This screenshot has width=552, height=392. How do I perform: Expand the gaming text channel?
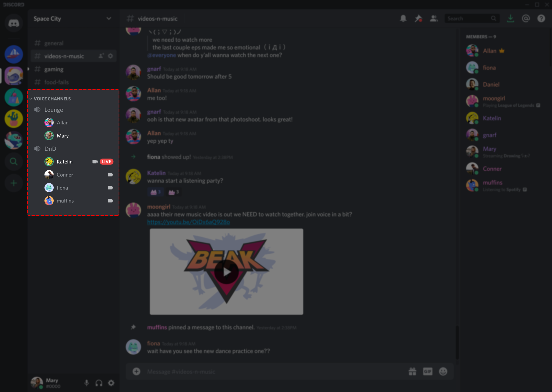(53, 69)
